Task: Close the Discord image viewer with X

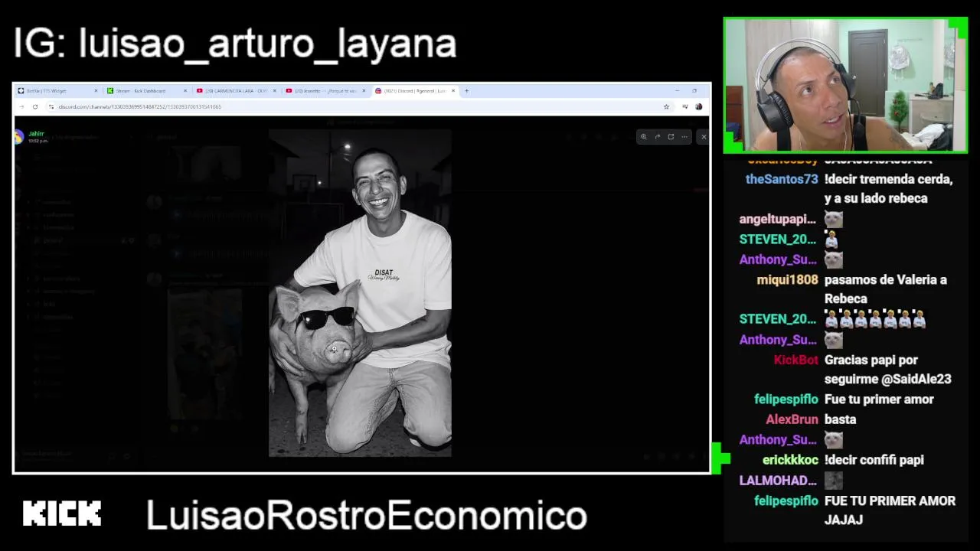Action: point(704,137)
